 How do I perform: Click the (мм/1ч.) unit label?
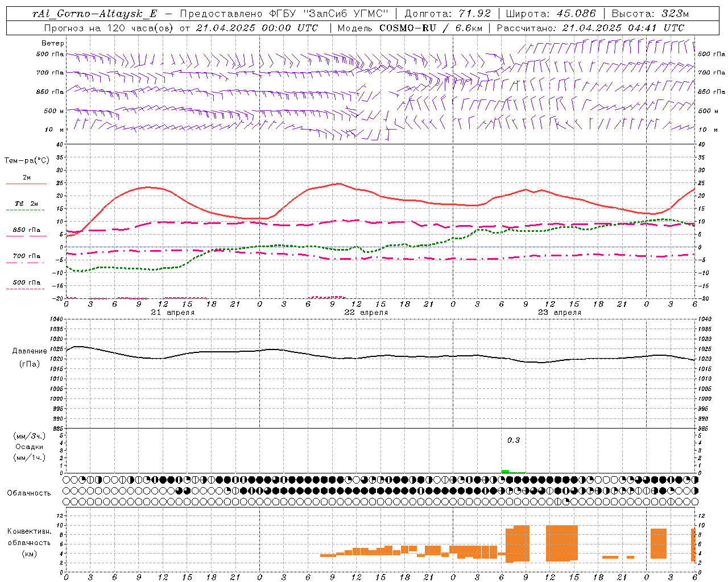point(29,458)
